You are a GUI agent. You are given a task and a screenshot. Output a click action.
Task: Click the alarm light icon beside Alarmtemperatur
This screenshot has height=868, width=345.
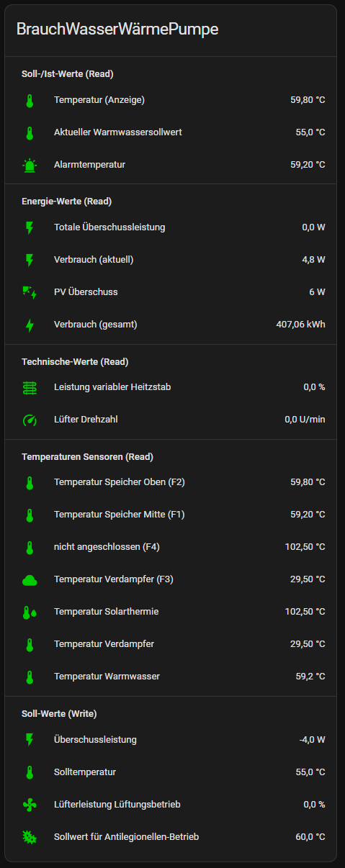click(30, 165)
